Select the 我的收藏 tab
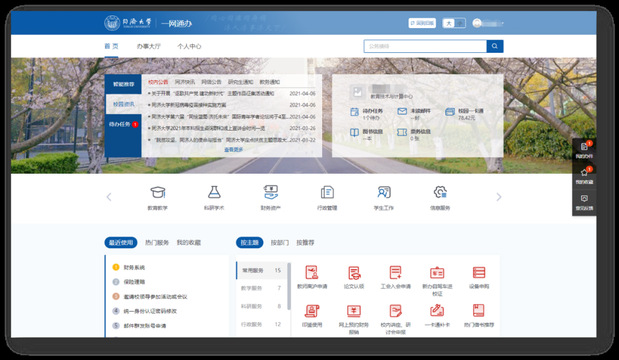The width and height of the screenshot is (619, 360). pos(189,242)
